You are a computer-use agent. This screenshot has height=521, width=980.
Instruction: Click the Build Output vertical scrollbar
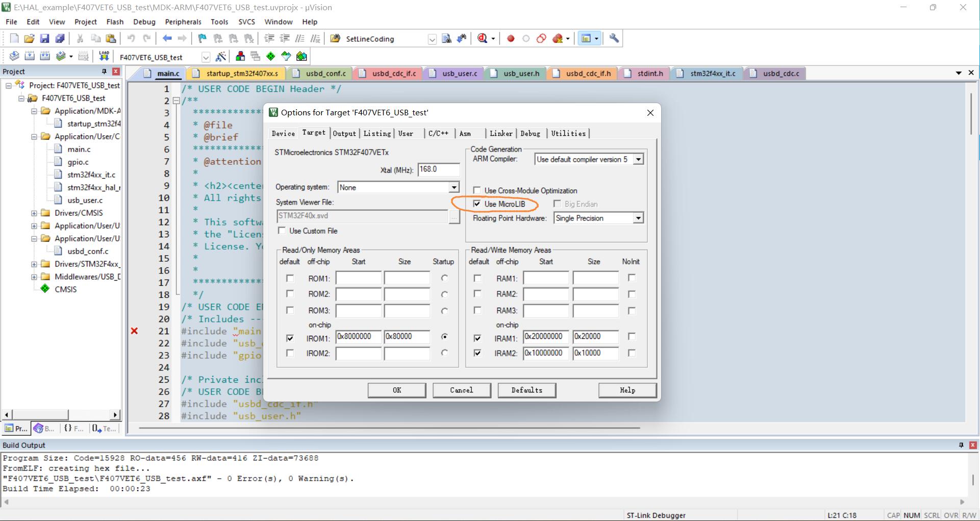coord(973,480)
